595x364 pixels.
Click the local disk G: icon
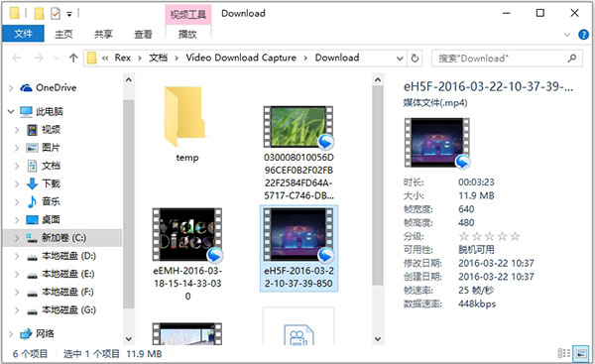click(33, 311)
